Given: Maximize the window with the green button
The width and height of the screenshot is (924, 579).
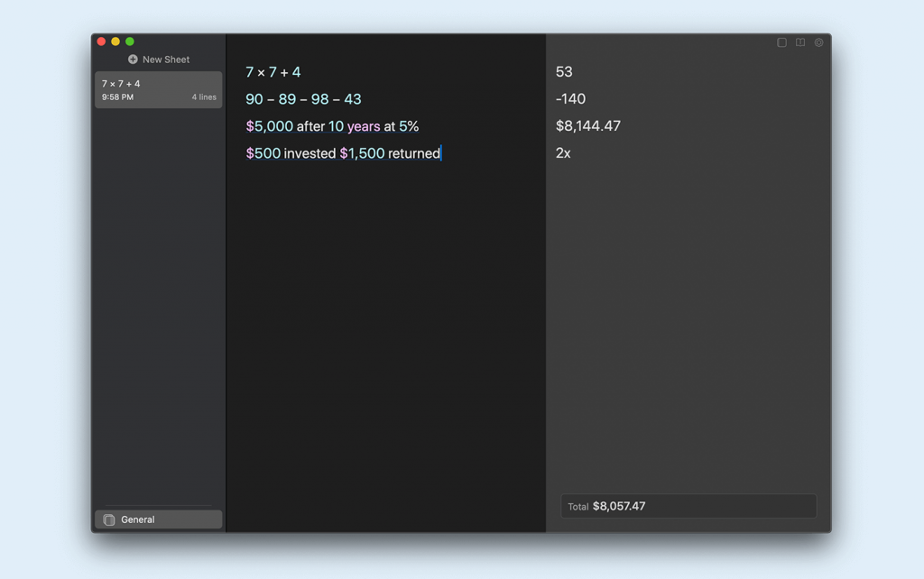Looking at the screenshot, I should [130, 41].
